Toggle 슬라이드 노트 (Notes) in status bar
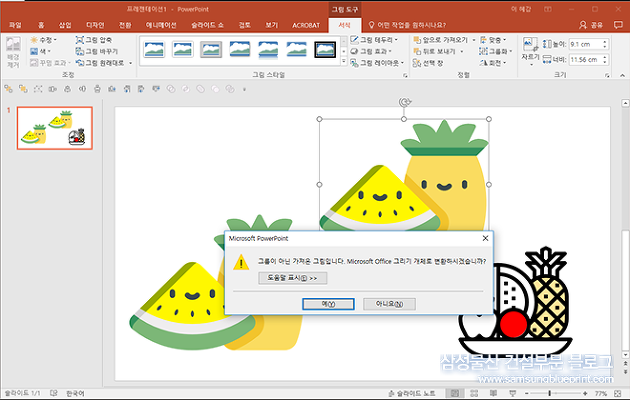 [412, 394]
